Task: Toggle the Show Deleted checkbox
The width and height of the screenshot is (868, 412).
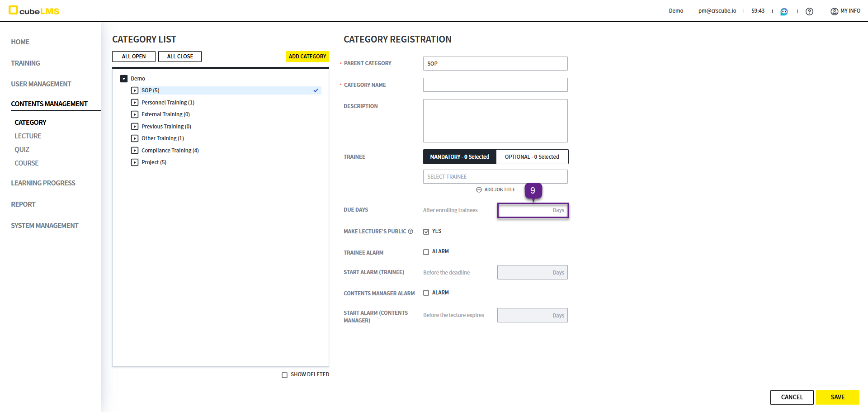Action: pos(284,375)
